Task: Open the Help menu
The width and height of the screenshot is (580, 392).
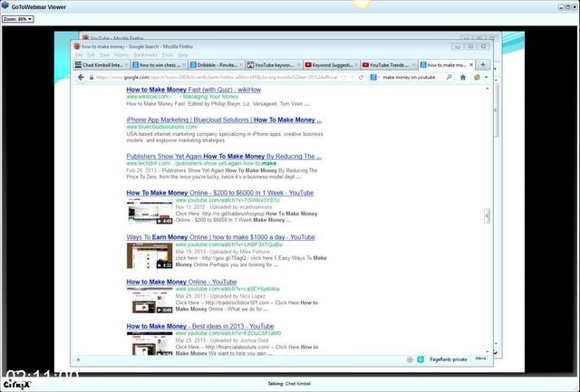Action: point(183,55)
